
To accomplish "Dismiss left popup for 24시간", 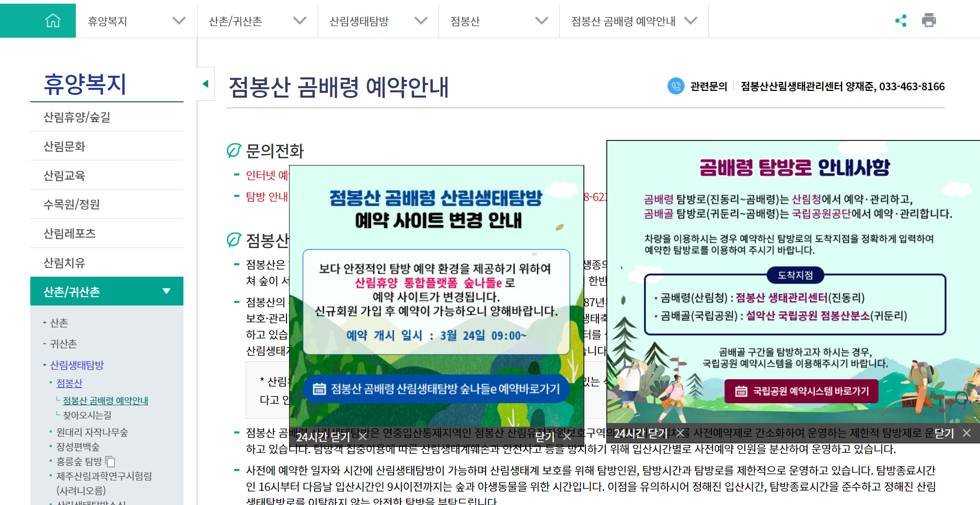I will click(332, 437).
